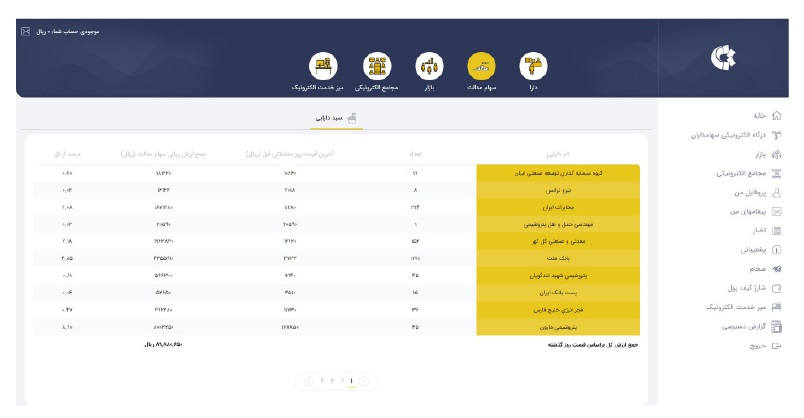Open the خانه (Home) sidebar item
804x418 pixels.
767,115
